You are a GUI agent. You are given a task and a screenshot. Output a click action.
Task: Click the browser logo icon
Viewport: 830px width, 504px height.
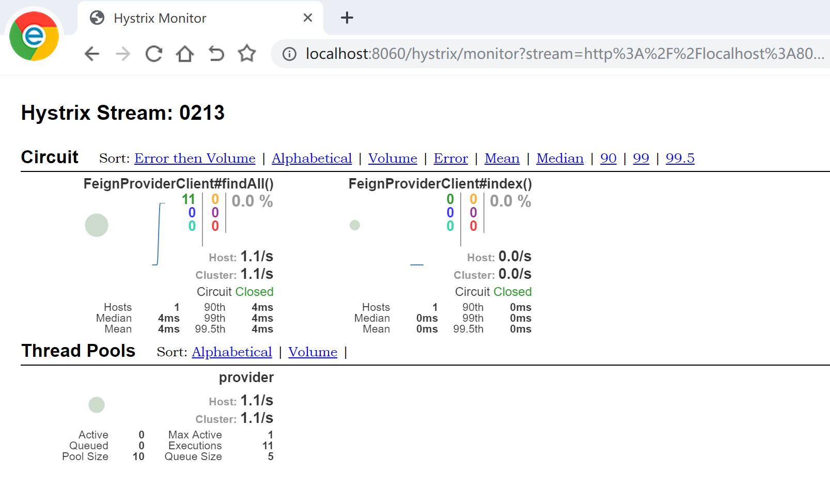tap(34, 36)
